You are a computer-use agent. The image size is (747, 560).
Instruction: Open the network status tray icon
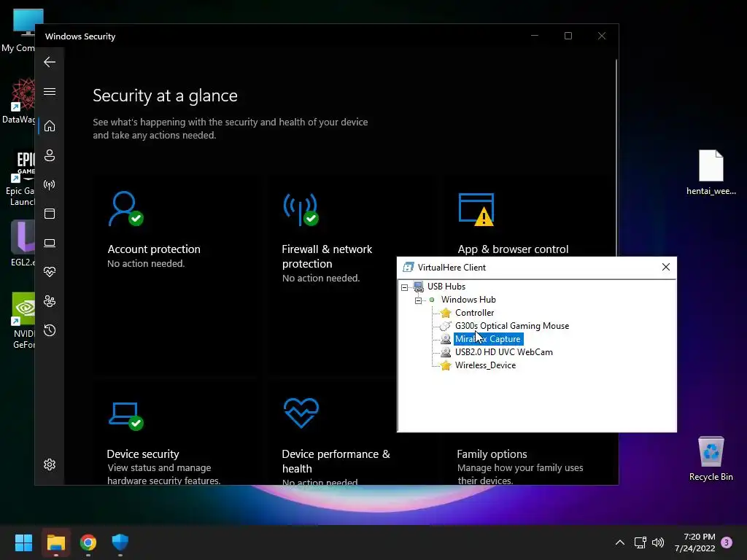coord(640,542)
